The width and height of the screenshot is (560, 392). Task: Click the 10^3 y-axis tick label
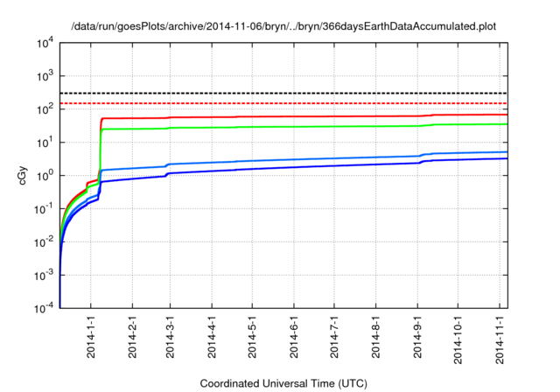[45, 76]
